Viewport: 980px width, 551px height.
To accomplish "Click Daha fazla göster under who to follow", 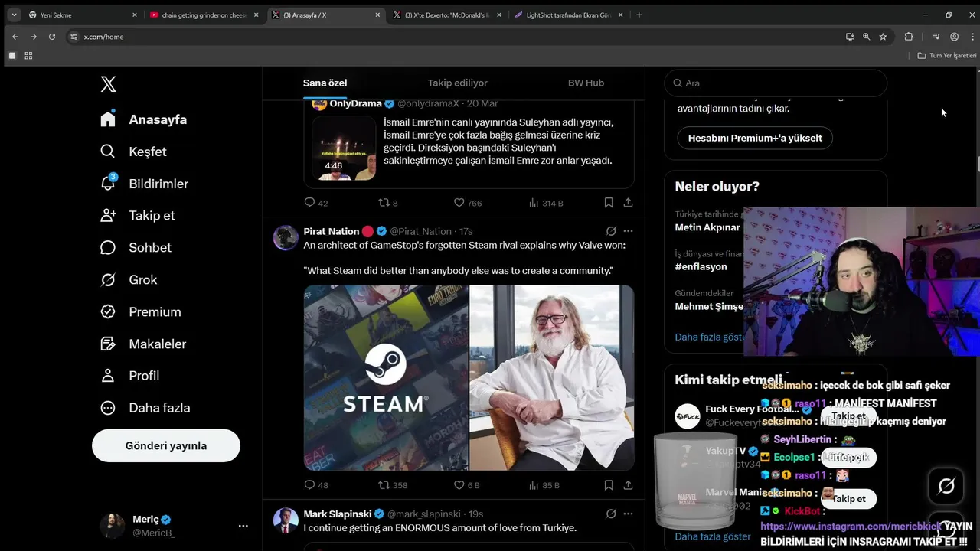I will click(713, 536).
